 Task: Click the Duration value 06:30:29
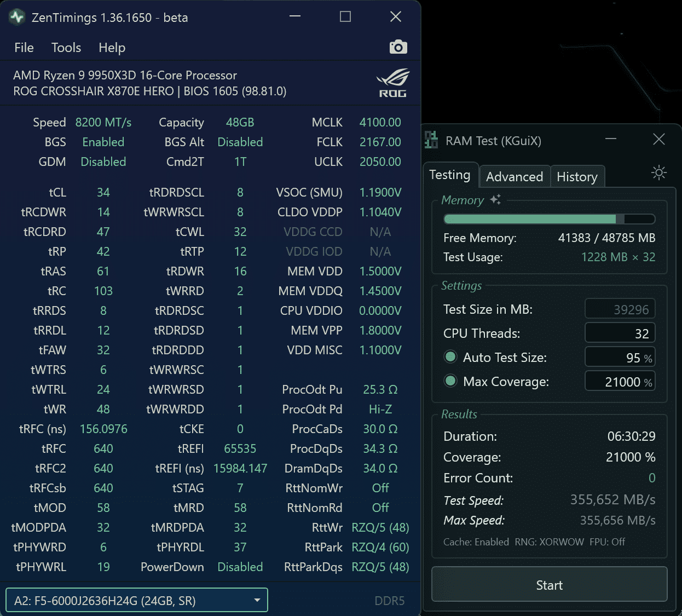pos(631,436)
